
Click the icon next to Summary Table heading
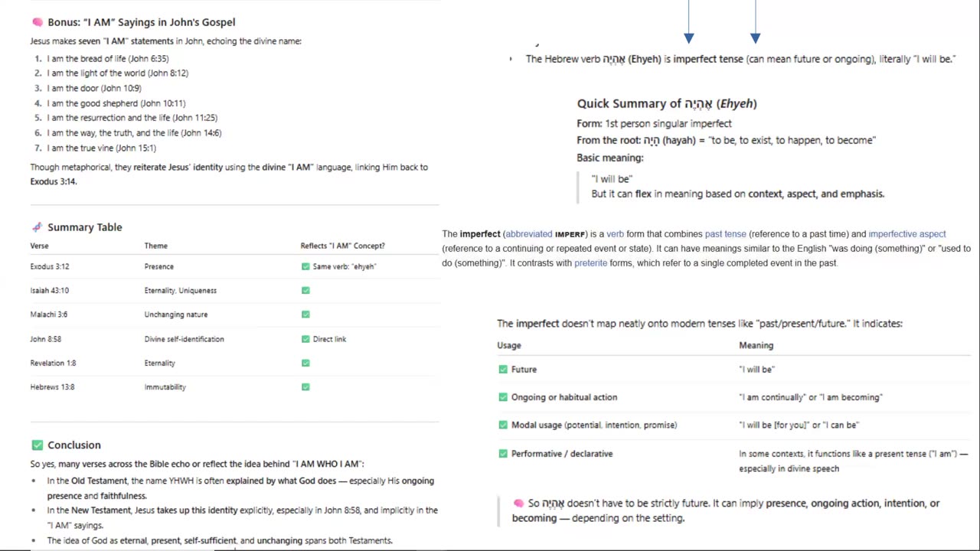(37, 227)
